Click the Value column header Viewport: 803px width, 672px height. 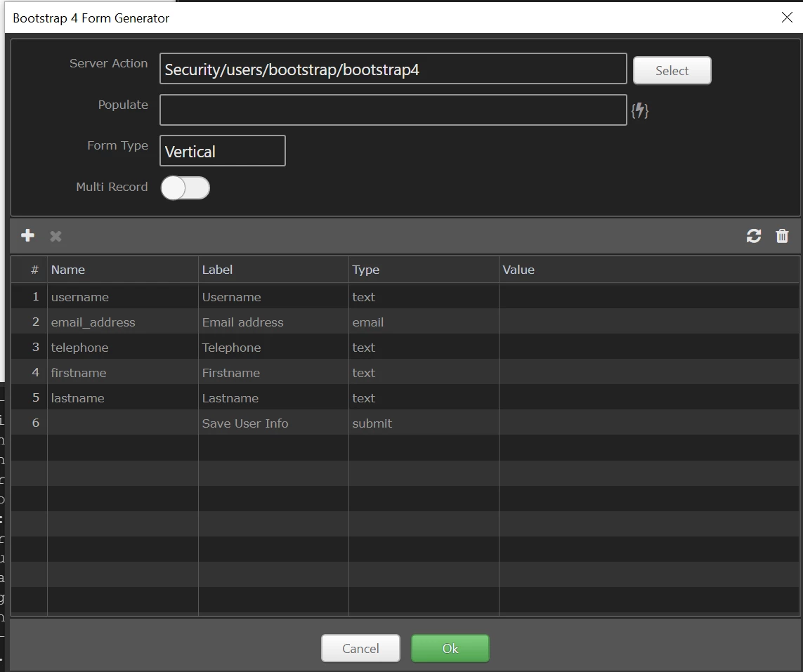point(649,270)
